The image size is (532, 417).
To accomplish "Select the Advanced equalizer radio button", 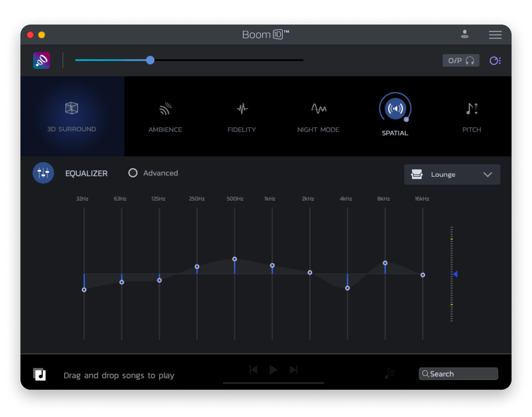I will 133,173.
